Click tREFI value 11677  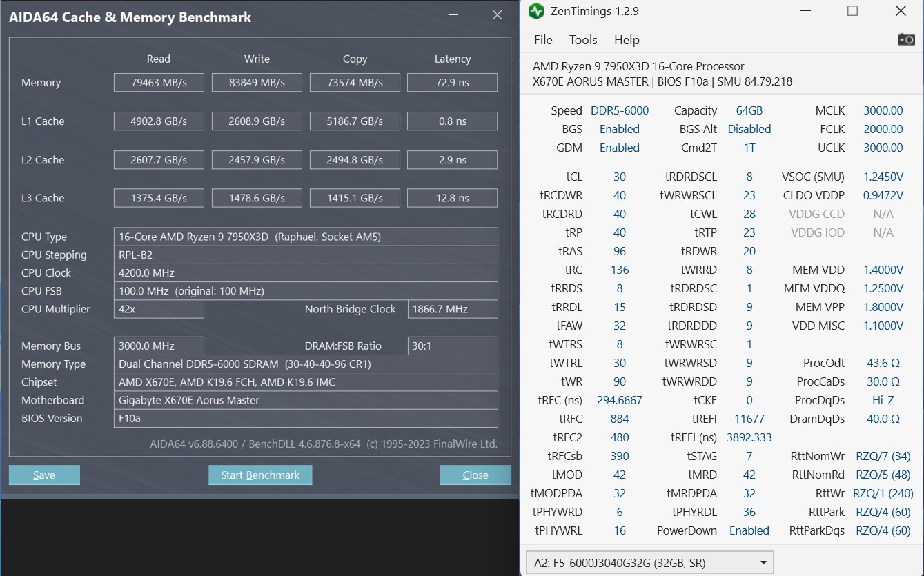pos(749,419)
